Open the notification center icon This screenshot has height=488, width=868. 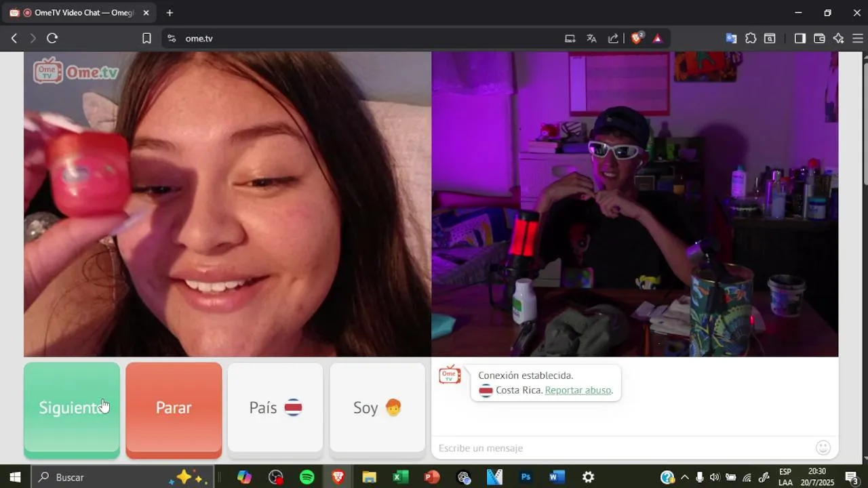852,477
